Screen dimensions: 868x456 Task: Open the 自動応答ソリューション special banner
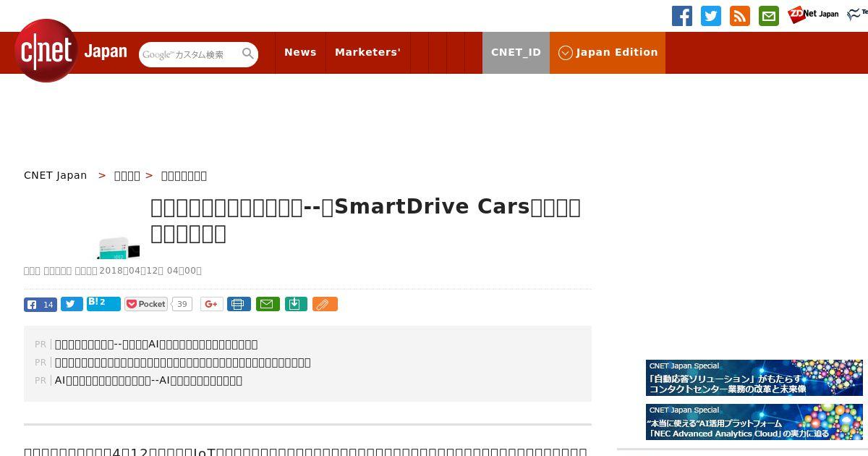[754, 378]
